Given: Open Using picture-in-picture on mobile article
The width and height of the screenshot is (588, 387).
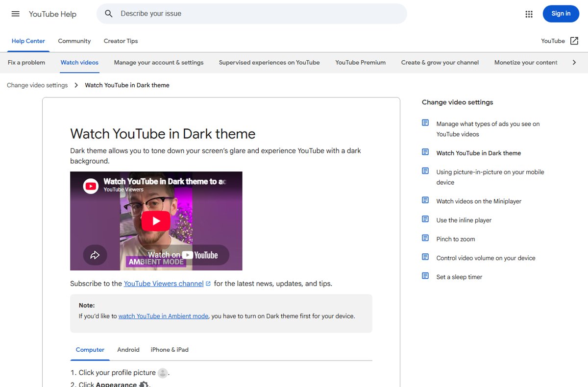Looking at the screenshot, I should pos(490,177).
